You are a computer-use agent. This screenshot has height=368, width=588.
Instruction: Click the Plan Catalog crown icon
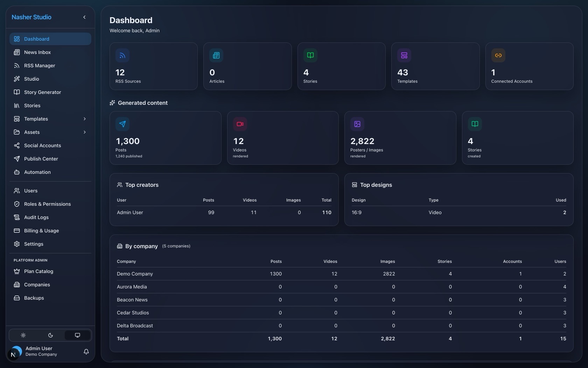click(17, 271)
